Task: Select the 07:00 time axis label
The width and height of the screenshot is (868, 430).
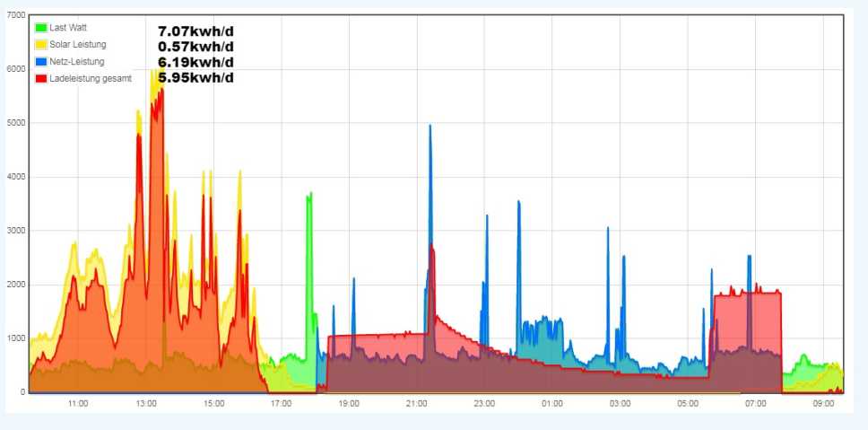Action: (x=755, y=404)
